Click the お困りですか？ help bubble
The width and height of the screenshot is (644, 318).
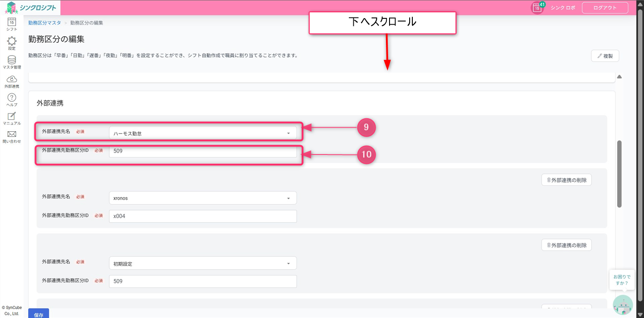click(x=622, y=280)
